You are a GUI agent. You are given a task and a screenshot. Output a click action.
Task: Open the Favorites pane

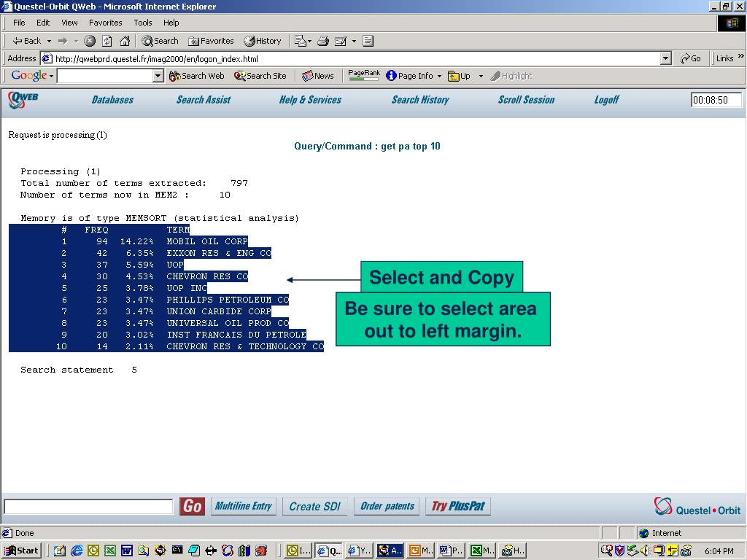coord(211,41)
